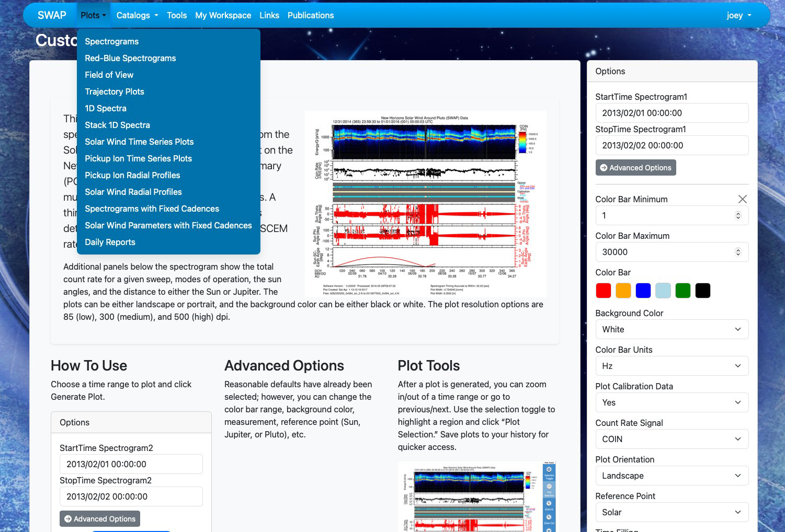Expand the joey user menu
This screenshot has height=532, width=785.
[x=738, y=15]
